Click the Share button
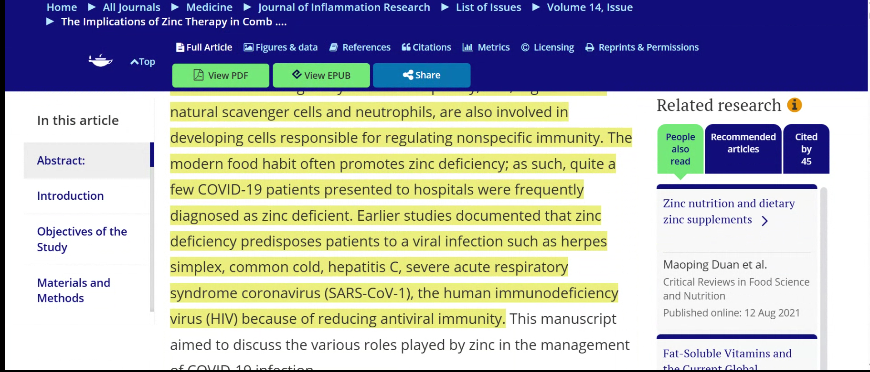This screenshot has width=870, height=372. pos(422,76)
